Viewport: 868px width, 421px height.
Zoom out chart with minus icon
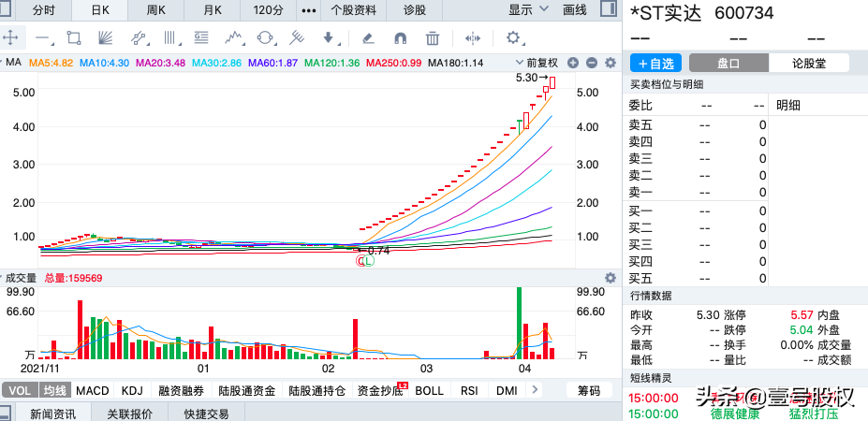(x=592, y=63)
